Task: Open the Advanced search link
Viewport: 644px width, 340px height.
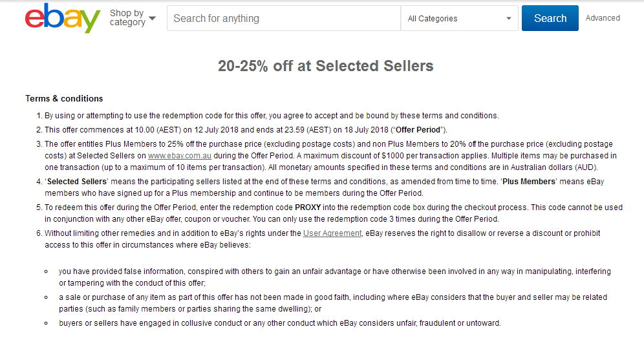Action: pos(603,18)
